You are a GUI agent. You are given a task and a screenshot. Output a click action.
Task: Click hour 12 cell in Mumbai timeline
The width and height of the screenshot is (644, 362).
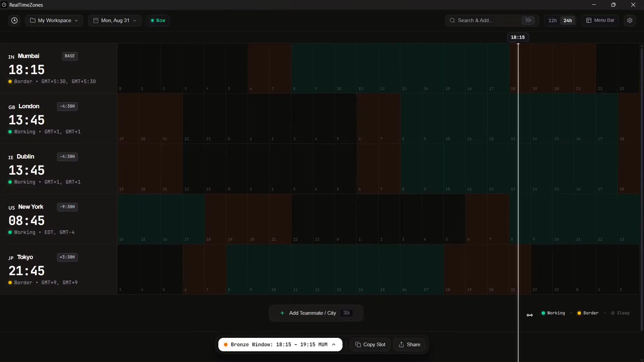click(x=389, y=68)
